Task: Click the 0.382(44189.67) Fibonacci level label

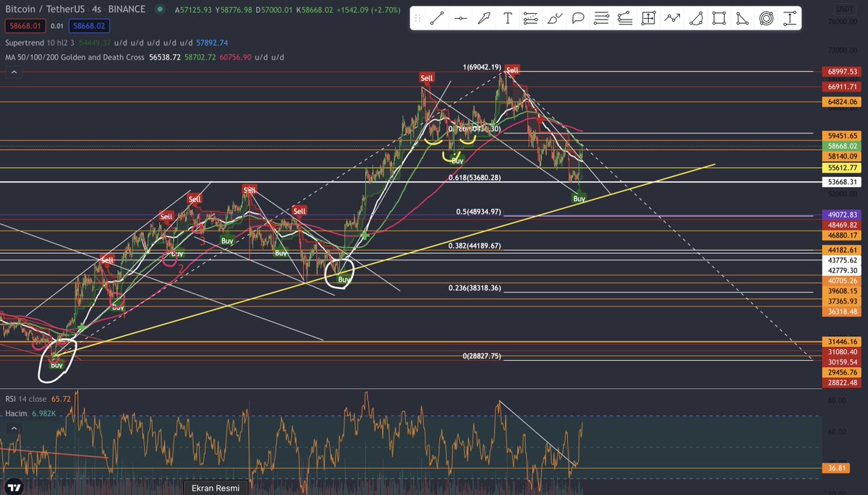Action: [x=475, y=246]
